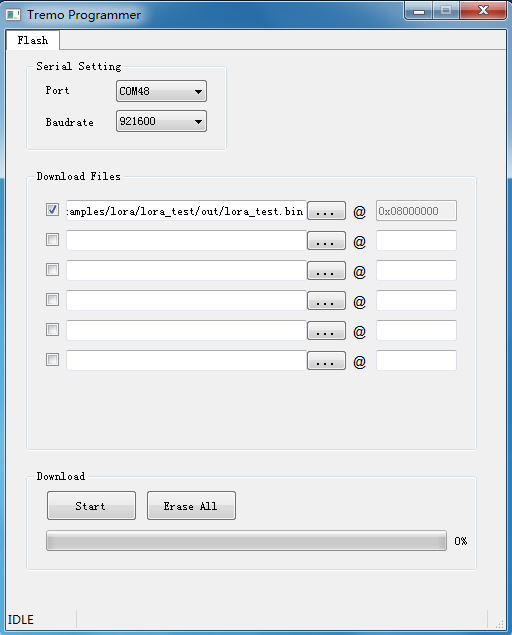Click the Start download button
512x635 pixels.
pyautogui.click(x=92, y=505)
